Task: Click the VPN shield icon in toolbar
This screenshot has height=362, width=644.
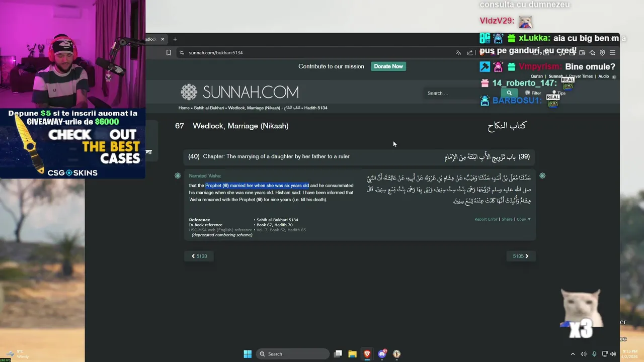Action: [602, 53]
